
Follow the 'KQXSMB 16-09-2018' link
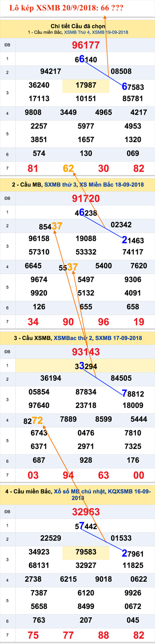129,491
